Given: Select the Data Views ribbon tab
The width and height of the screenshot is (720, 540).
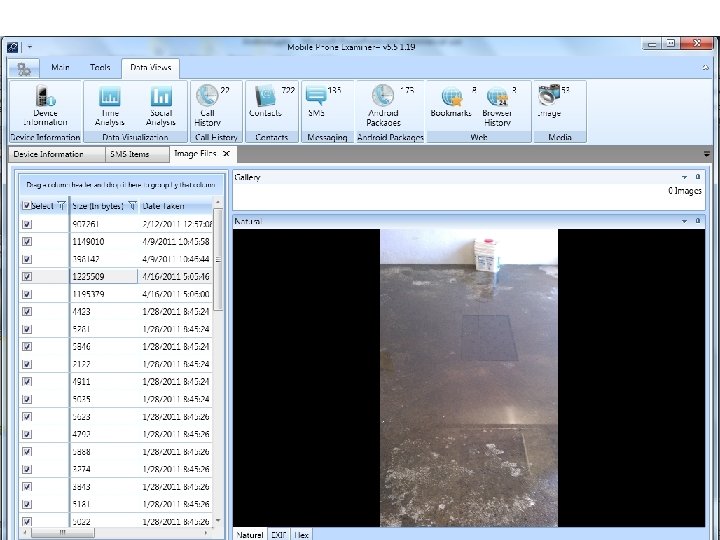Looking at the screenshot, I should click(x=151, y=68).
